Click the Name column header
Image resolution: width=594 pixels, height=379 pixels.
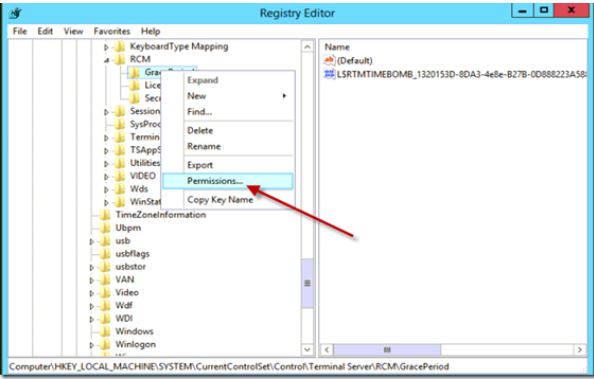pyautogui.click(x=337, y=47)
